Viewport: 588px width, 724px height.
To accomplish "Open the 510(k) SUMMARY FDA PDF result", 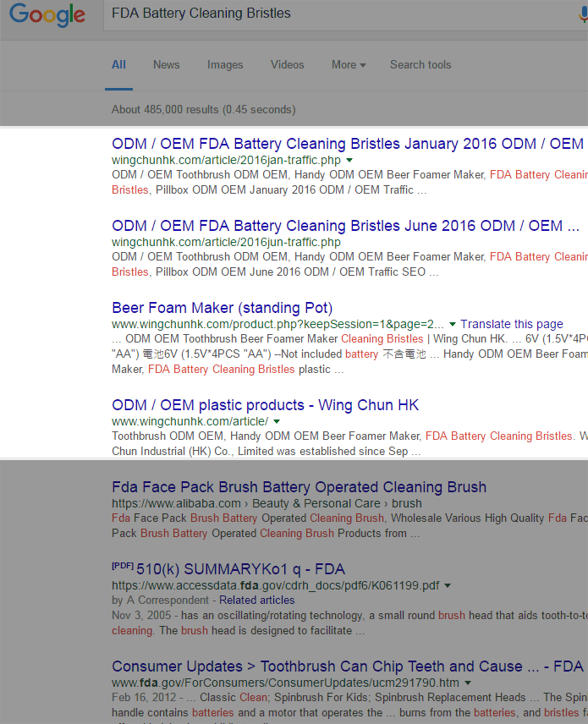I will (x=240, y=569).
